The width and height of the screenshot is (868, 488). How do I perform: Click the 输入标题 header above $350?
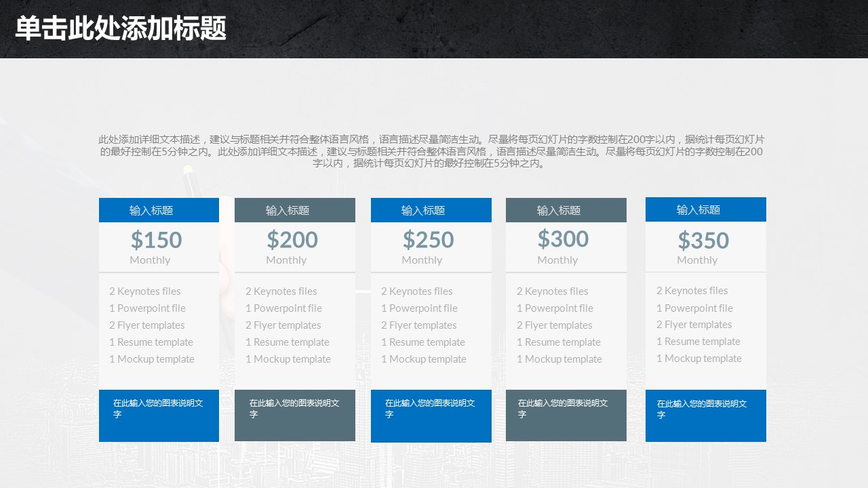tap(698, 209)
